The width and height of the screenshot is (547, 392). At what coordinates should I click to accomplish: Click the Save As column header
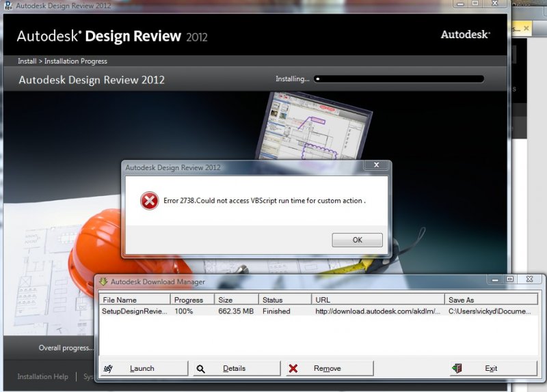[491, 300]
